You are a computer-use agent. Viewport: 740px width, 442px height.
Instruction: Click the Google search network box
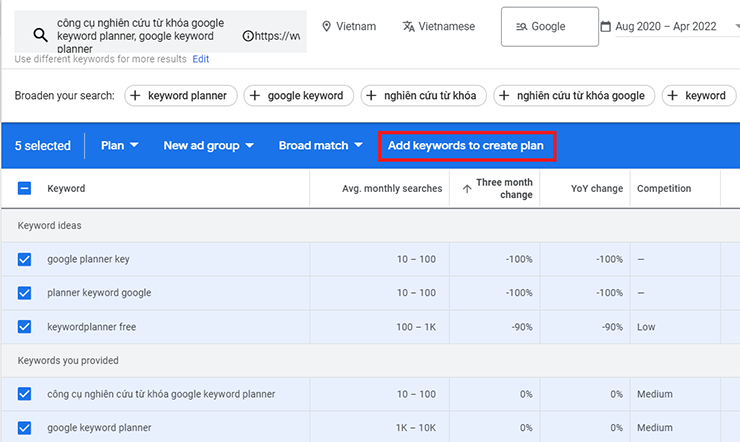pos(550,26)
